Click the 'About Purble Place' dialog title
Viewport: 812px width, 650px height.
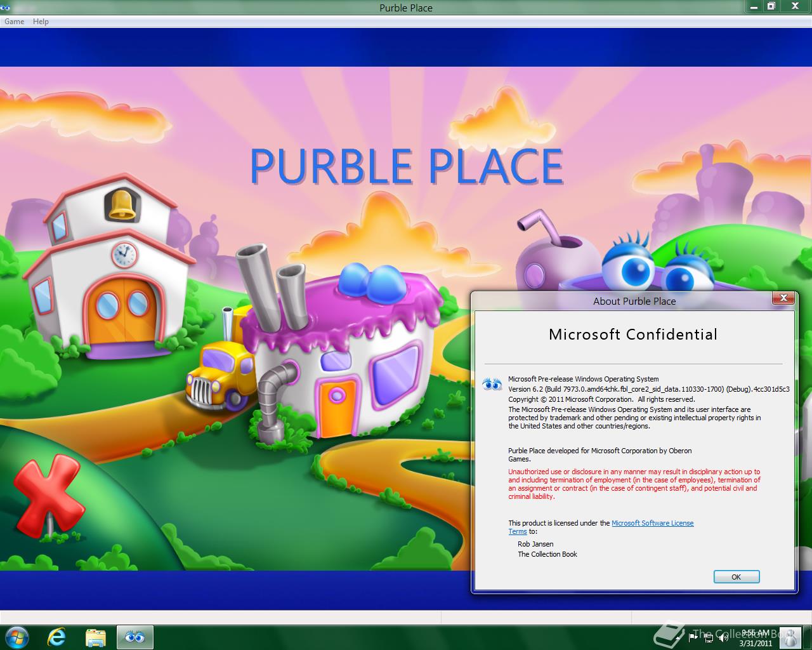(x=634, y=302)
